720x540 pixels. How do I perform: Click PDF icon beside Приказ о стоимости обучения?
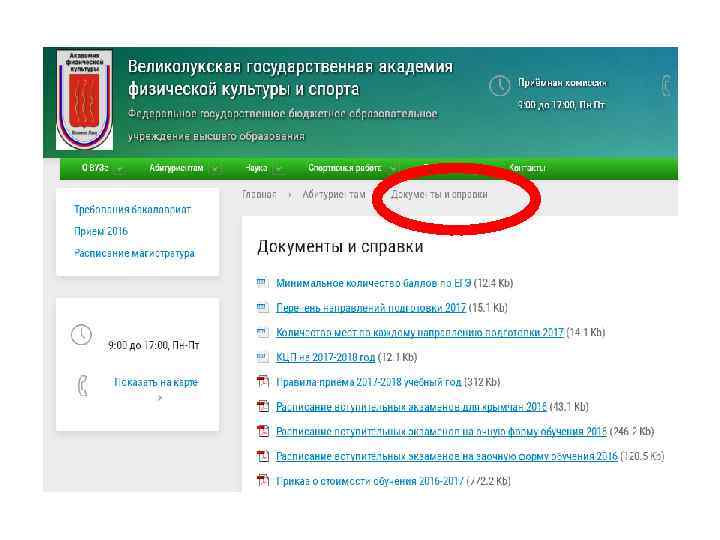tap(263, 480)
